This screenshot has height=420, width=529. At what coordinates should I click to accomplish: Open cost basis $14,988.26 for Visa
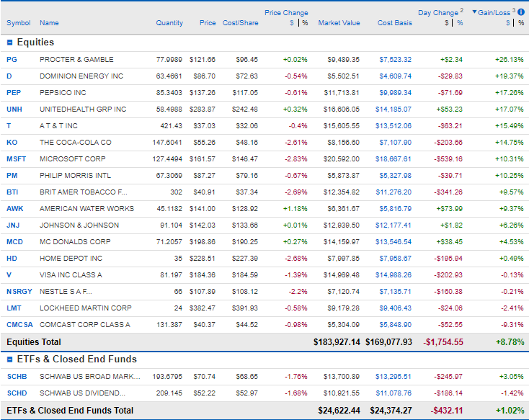click(x=394, y=275)
